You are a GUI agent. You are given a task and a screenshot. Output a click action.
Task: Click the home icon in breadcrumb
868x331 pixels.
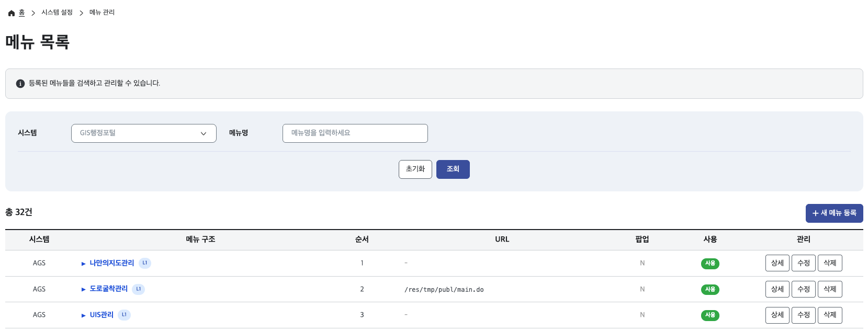click(12, 13)
